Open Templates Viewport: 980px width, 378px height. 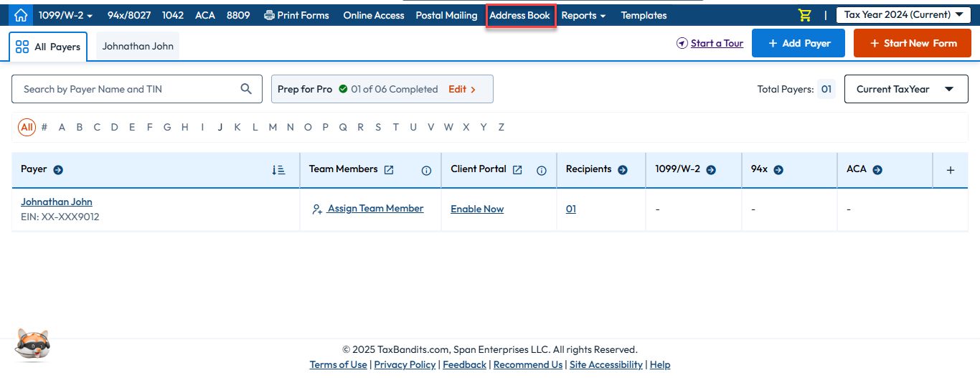coord(644,15)
